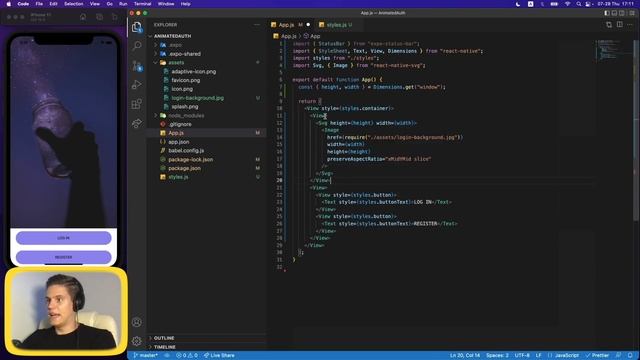
Task: Open the Accounts icon in activity bar
Action: (137, 322)
